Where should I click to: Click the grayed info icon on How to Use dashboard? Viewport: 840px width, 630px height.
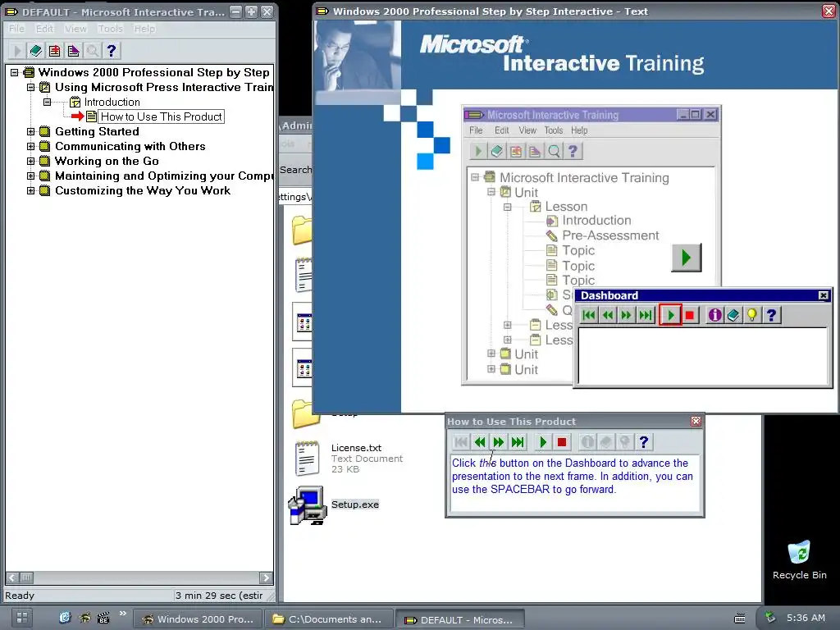tap(587, 442)
